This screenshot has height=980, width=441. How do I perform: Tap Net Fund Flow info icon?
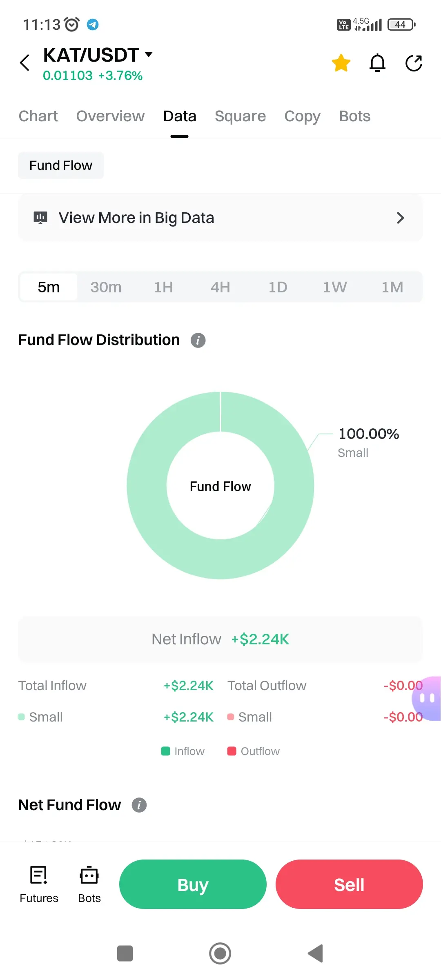click(x=139, y=805)
